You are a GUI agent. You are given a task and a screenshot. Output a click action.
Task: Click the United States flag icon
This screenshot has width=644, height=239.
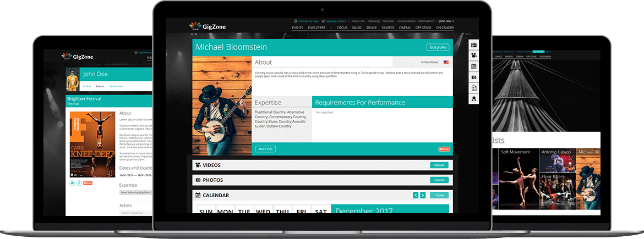(x=446, y=62)
